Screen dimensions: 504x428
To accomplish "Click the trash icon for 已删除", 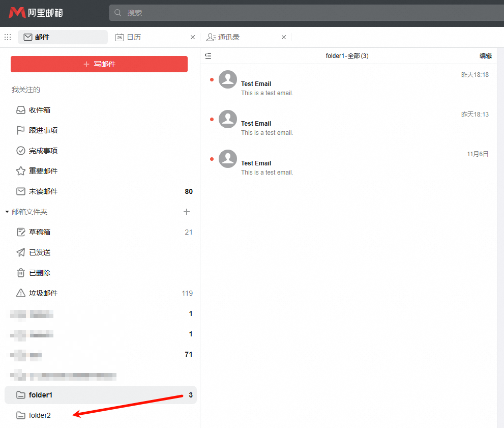I will (20, 273).
